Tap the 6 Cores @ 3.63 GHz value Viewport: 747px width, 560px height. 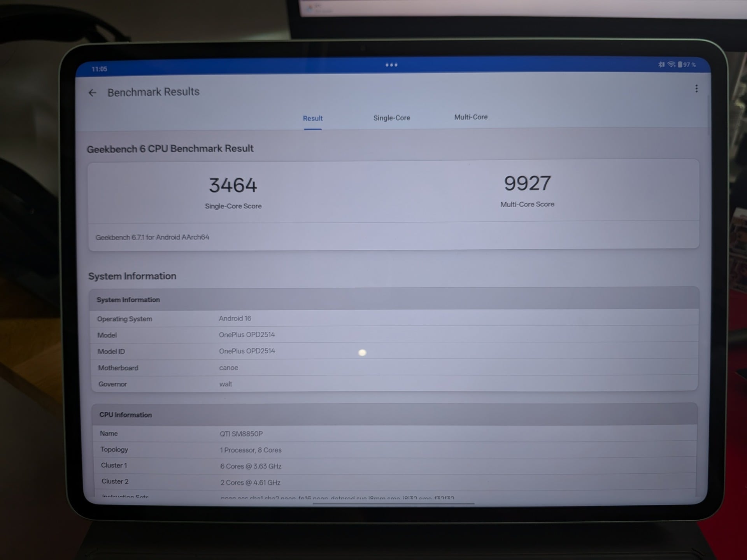pyautogui.click(x=251, y=466)
